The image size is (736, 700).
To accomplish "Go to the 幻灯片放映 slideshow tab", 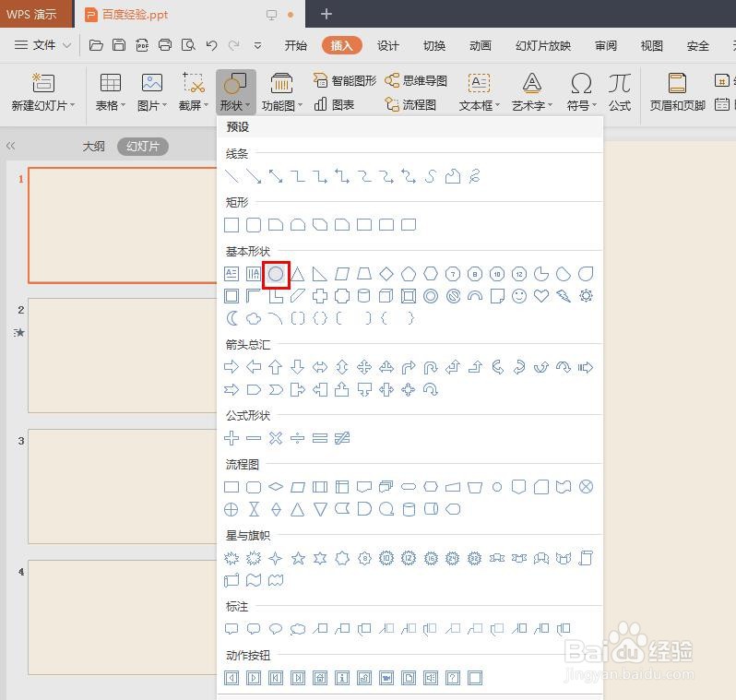I will point(543,45).
